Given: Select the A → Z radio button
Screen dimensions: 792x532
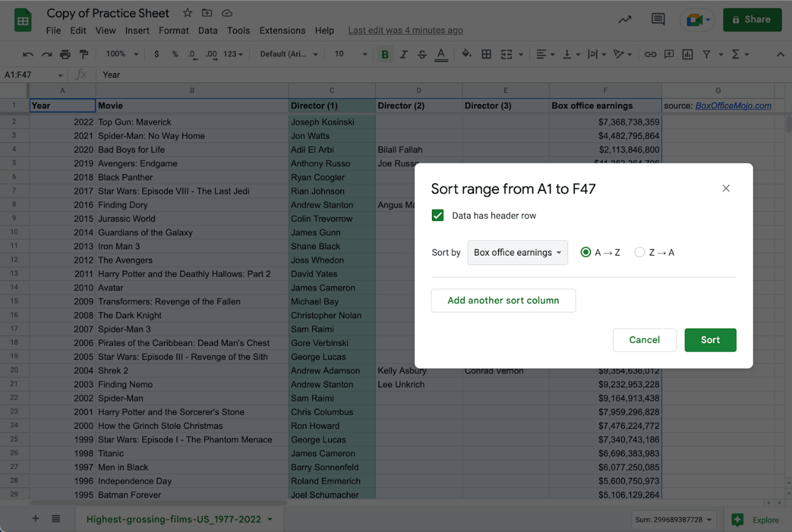Looking at the screenshot, I should [586, 252].
